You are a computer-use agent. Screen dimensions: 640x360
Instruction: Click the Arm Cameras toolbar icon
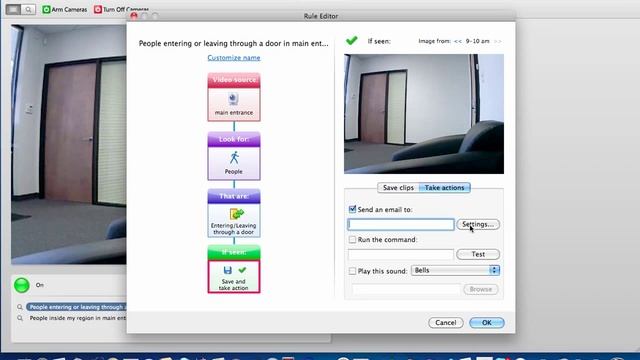(47, 9)
